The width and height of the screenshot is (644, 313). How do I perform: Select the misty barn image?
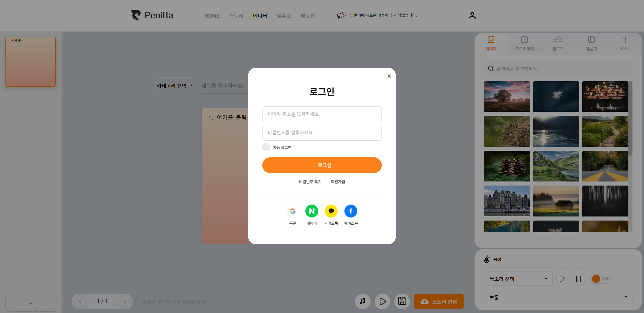pos(556,201)
